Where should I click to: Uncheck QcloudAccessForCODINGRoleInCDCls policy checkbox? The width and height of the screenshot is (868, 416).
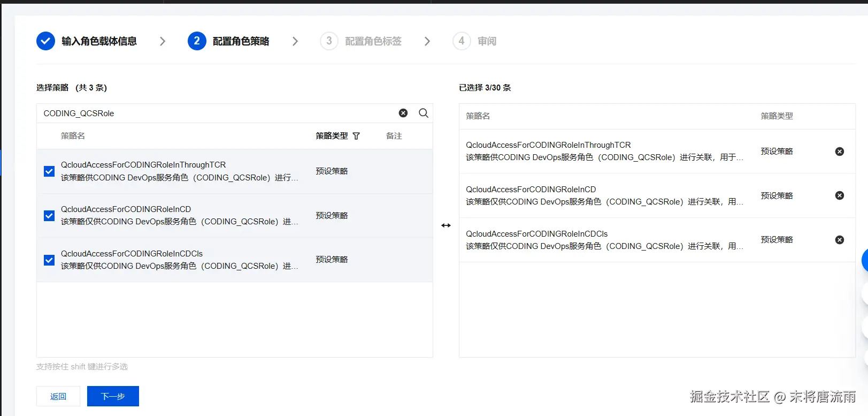click(x=49, y=260)
